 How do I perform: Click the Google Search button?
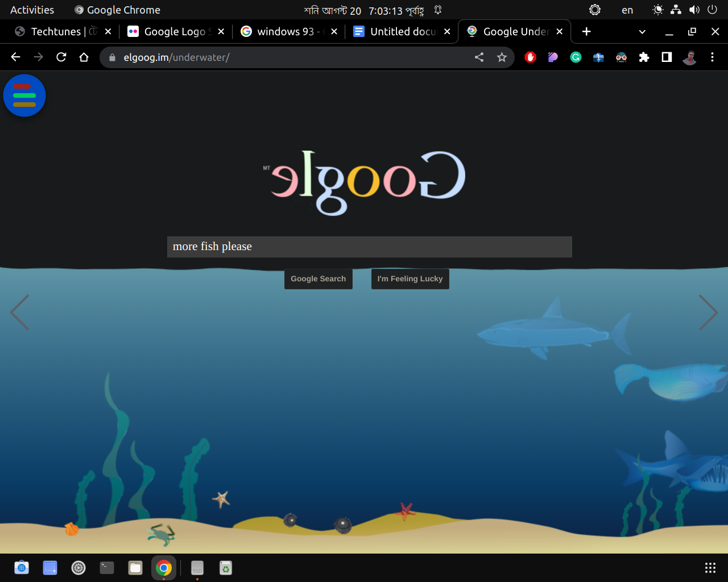coord(318,278)
